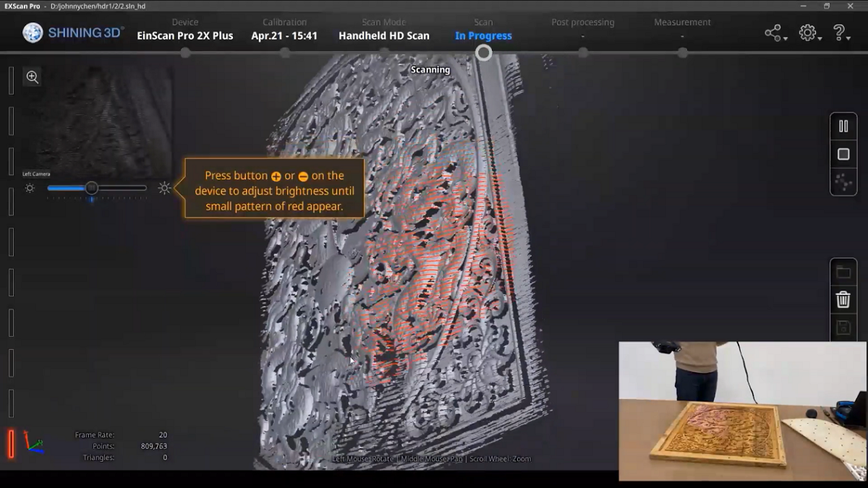Click the high brightness sun icon
The width and height of the screenshot is (868, 488).
click(164, 188)
